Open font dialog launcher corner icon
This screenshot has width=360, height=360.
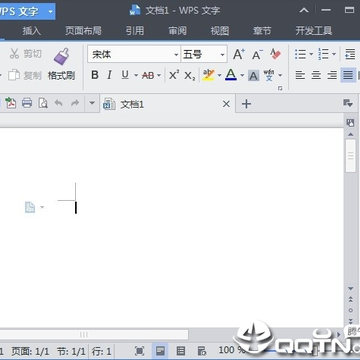[x=280, y=88]
